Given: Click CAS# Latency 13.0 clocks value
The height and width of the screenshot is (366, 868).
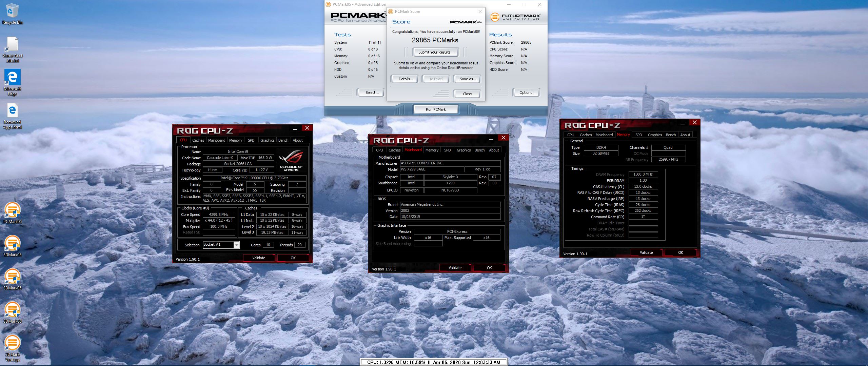Looking at the screenshot, I should click(643, 186).
